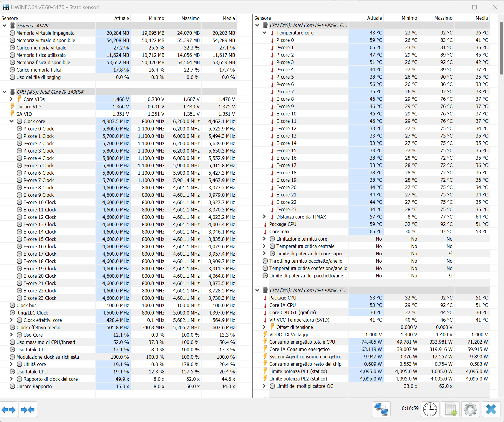This screenshot has width=504, height=422.
Task: Click the lightning icon for Limite potenza PL2 (statico)
Action: 265,379
